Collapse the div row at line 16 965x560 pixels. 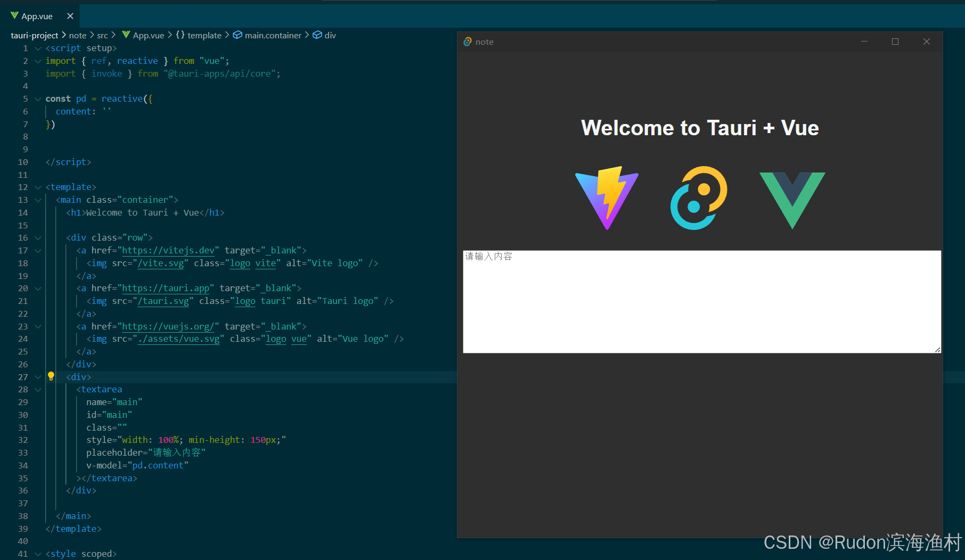pos(38,237)
